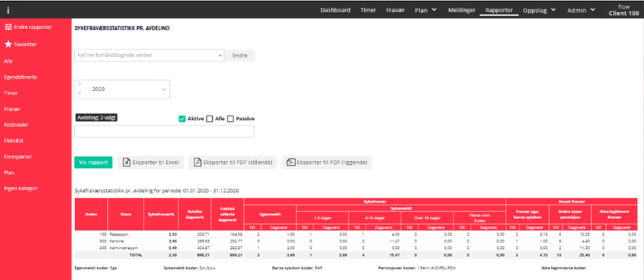
Task: Click the Vis rapport button
Action: [93, 162]
